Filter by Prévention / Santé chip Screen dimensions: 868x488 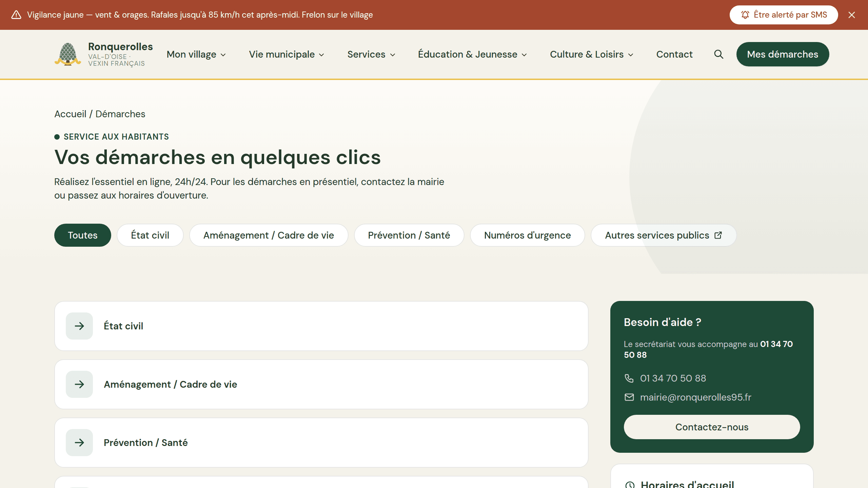point(409,235)
